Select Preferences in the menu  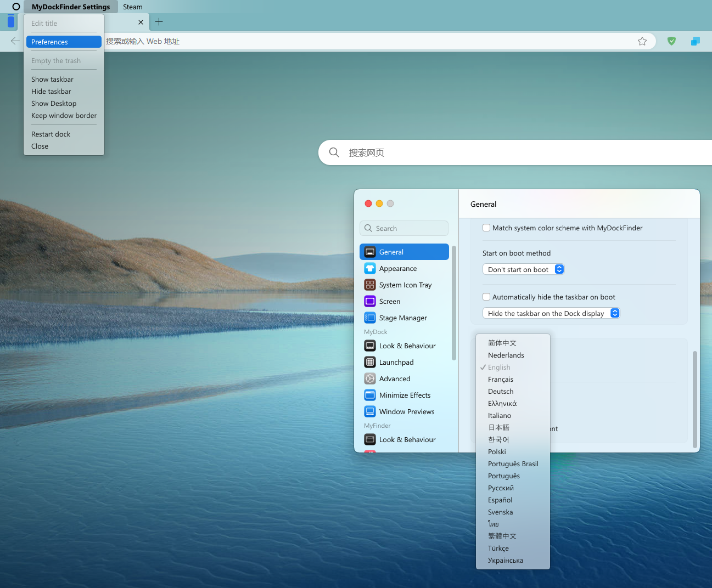click(64, 42)
